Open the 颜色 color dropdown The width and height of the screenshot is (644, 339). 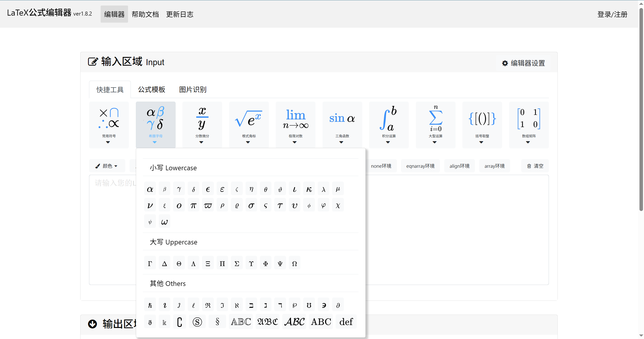tap(107, 166)
